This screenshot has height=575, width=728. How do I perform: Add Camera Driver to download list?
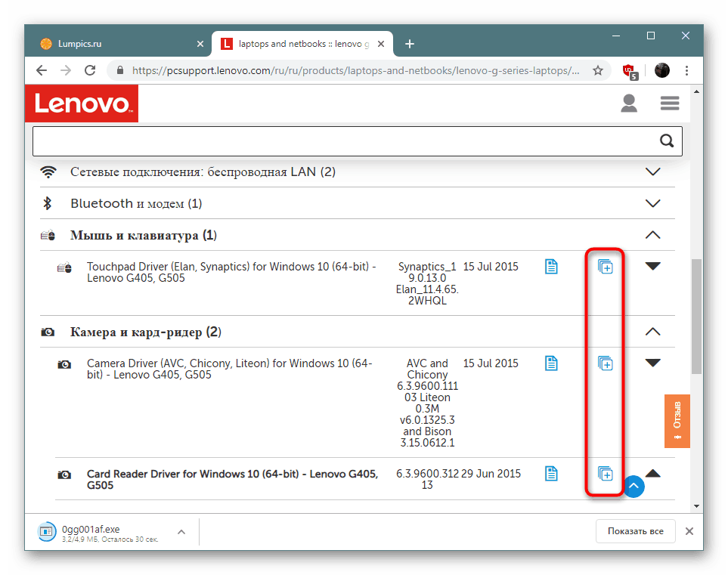606,363
